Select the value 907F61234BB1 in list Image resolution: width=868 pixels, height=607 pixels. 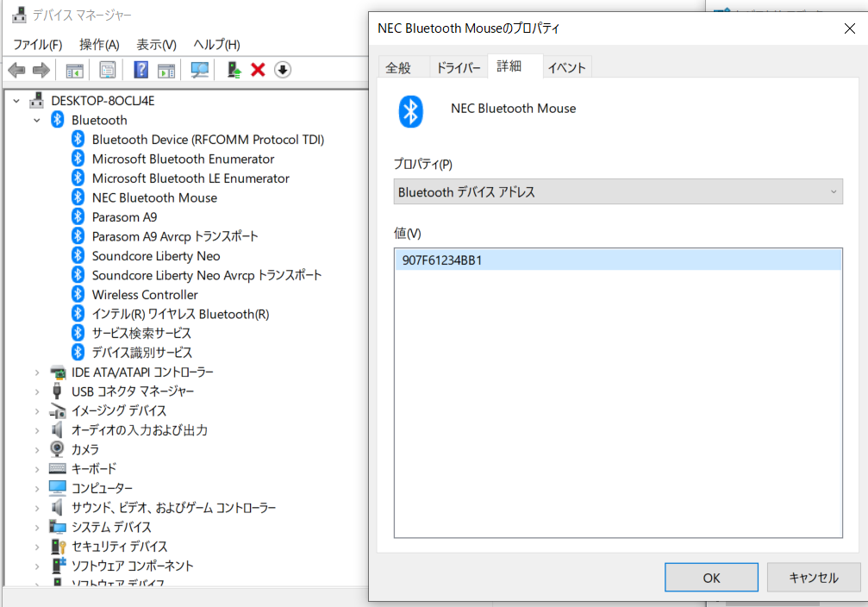point(618,260)
